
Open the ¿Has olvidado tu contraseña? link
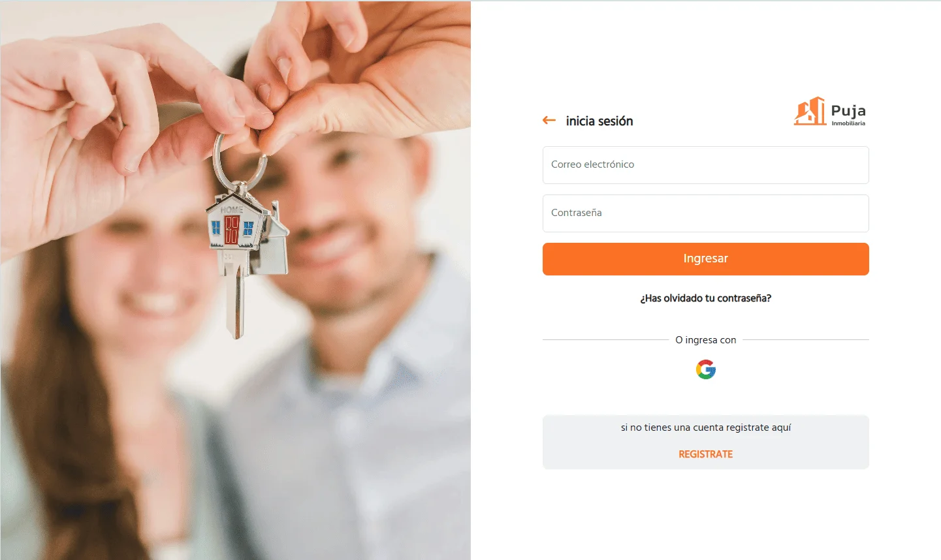(706, 298)
